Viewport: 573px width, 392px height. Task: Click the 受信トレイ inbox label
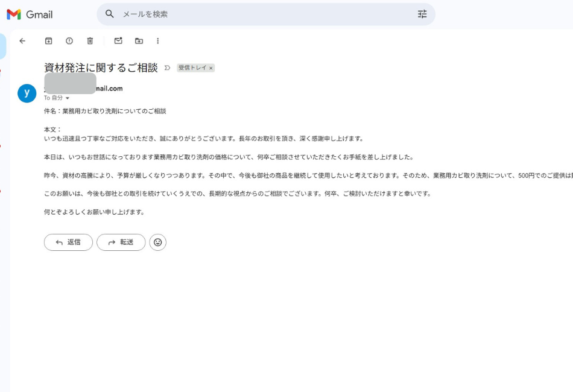(x=192, y=68)
